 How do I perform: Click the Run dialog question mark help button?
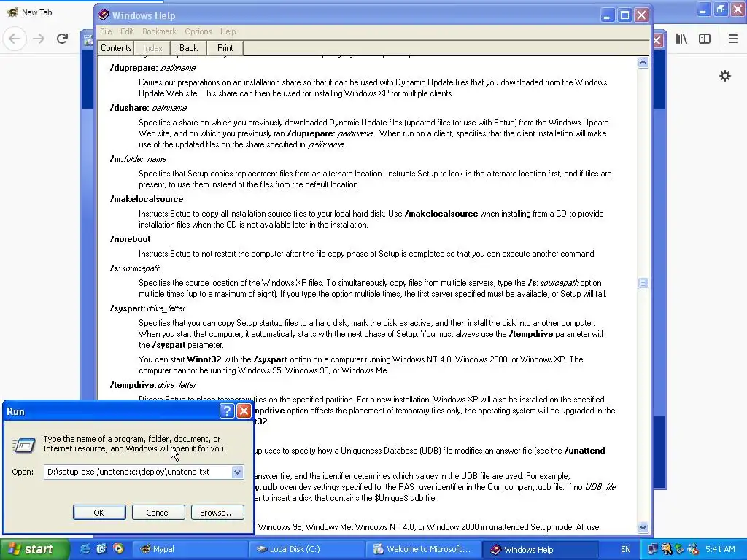[x=227, y=411]
